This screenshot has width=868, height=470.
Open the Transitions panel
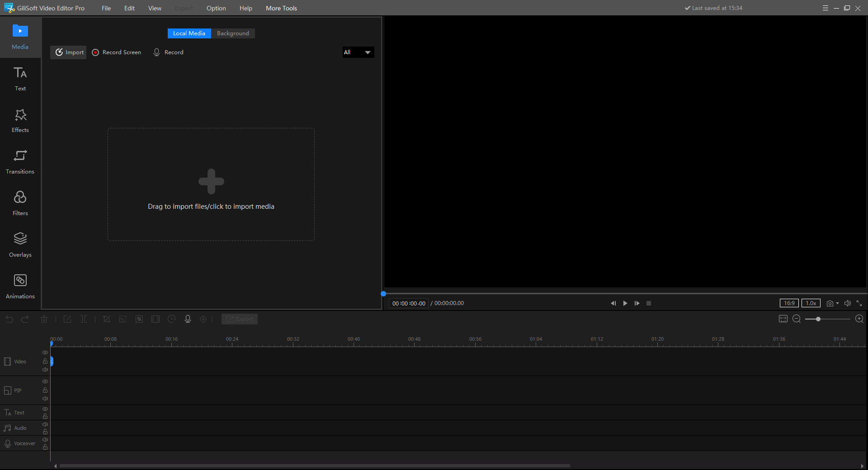(x=20, y=162)
